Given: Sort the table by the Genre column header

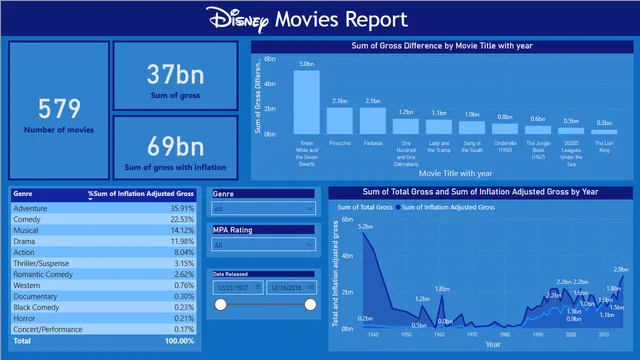Looking at the screenshot, I should (23, 193).
